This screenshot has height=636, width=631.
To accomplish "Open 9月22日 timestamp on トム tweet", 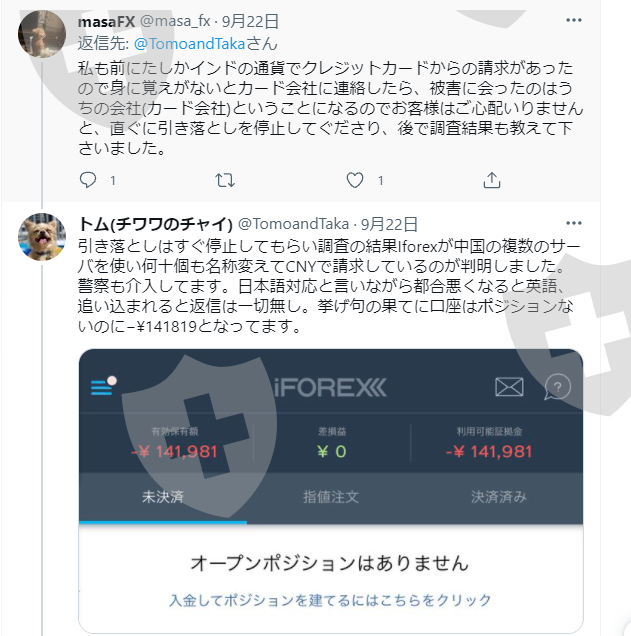I will point(389,224).
